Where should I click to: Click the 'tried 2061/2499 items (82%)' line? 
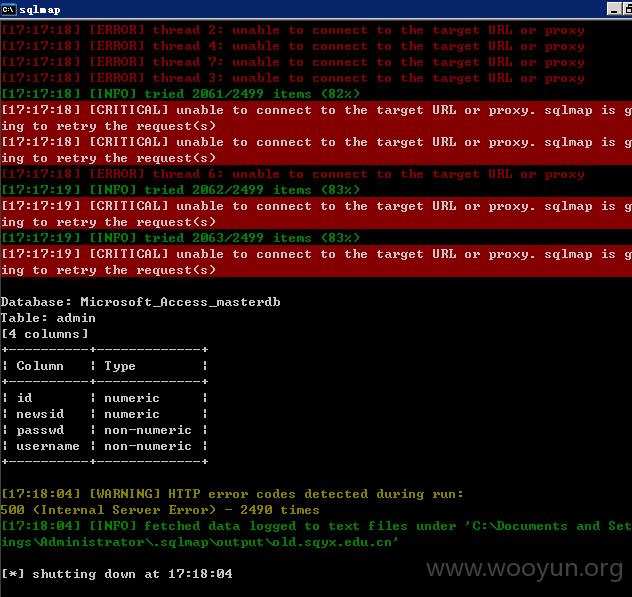click(x=180, y=94)
